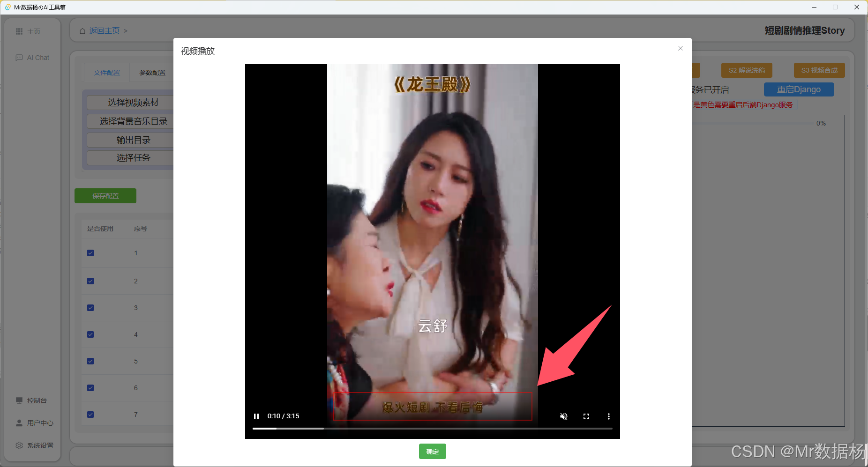868x467 pixels.
Task: Switch to the 文件配置 tab
Action: [x=107, y=73]
